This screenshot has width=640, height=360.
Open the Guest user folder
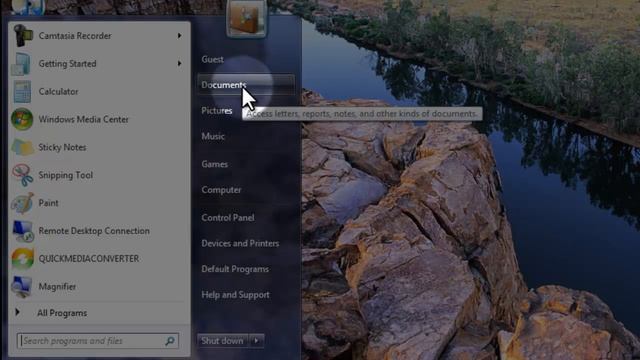point(213,59)
